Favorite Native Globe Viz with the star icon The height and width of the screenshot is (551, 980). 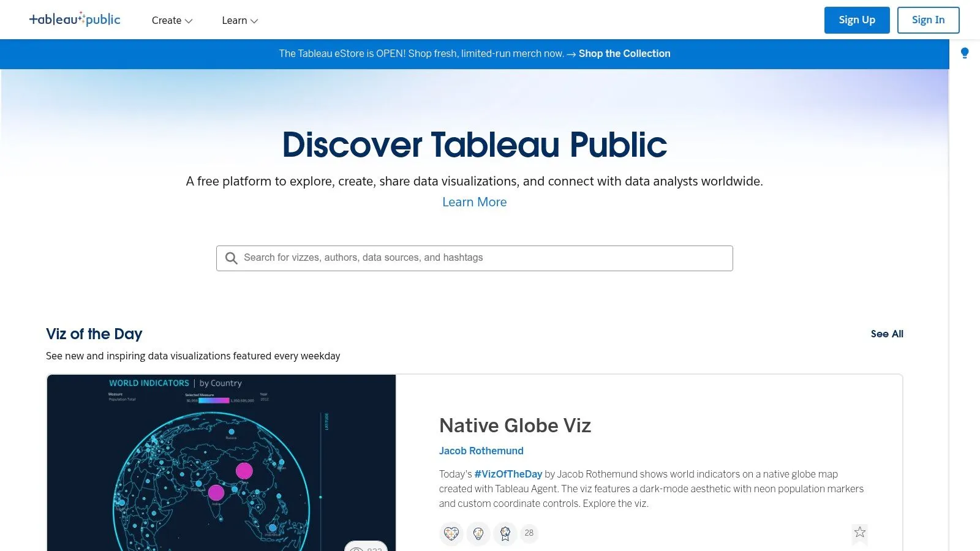click(x=860, y=532)
